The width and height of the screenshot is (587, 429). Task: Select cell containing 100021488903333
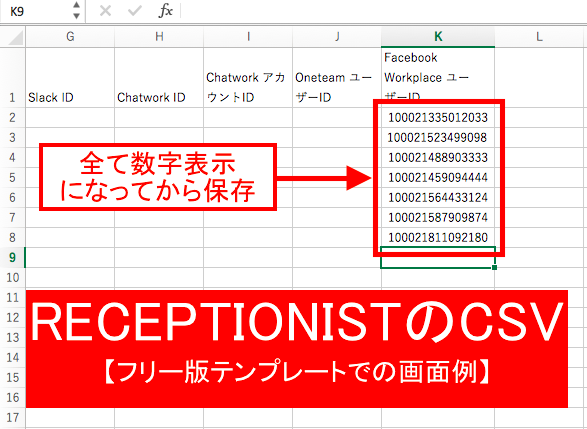coord(438,157)
